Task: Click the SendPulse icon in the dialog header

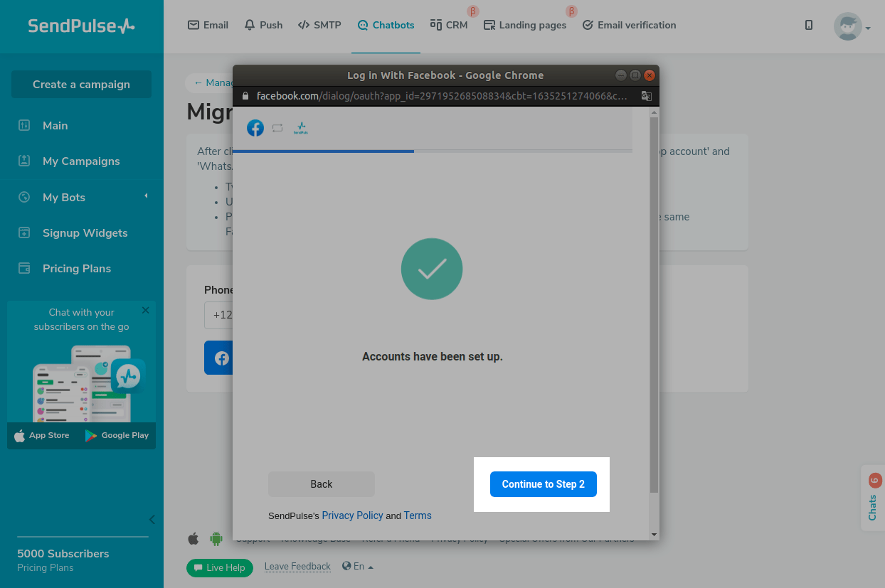Action: tap(301, 128)
